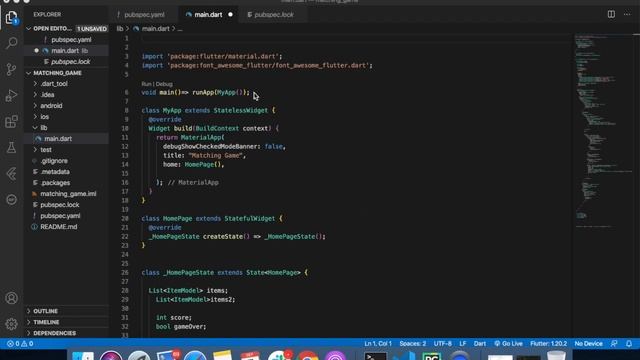The image size is (640, 360).
Task: Open the Search view in activity bar
Action: click(11, 43)
